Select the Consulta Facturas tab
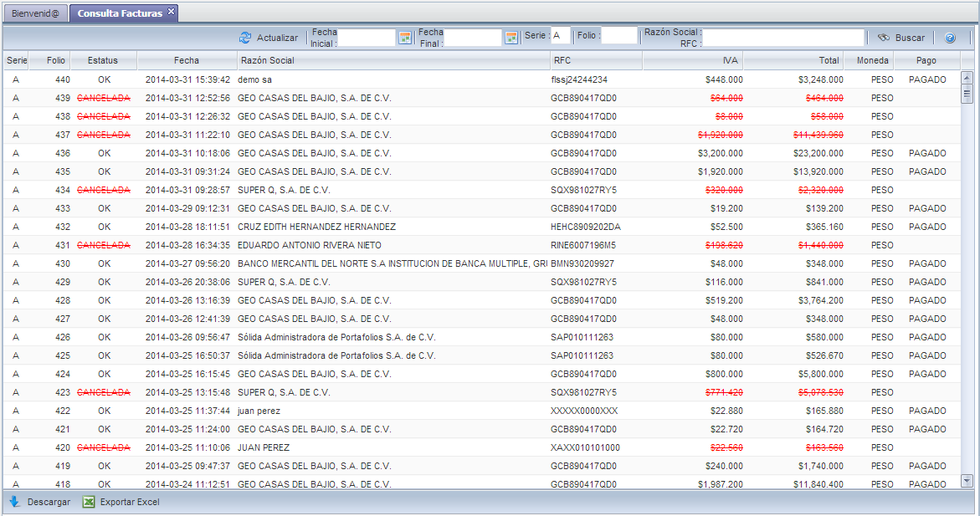The image size is (980, 516). [120, 13]
